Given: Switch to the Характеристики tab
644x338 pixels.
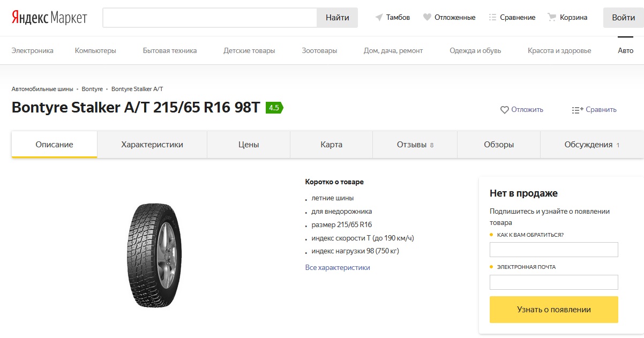Looking at the screenshot, I should 152,145.
